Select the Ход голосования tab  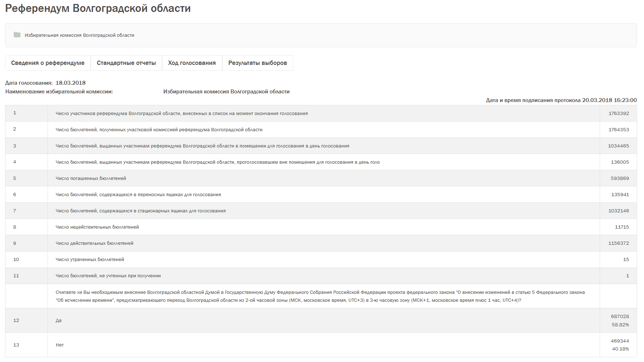tap(192, 63)
